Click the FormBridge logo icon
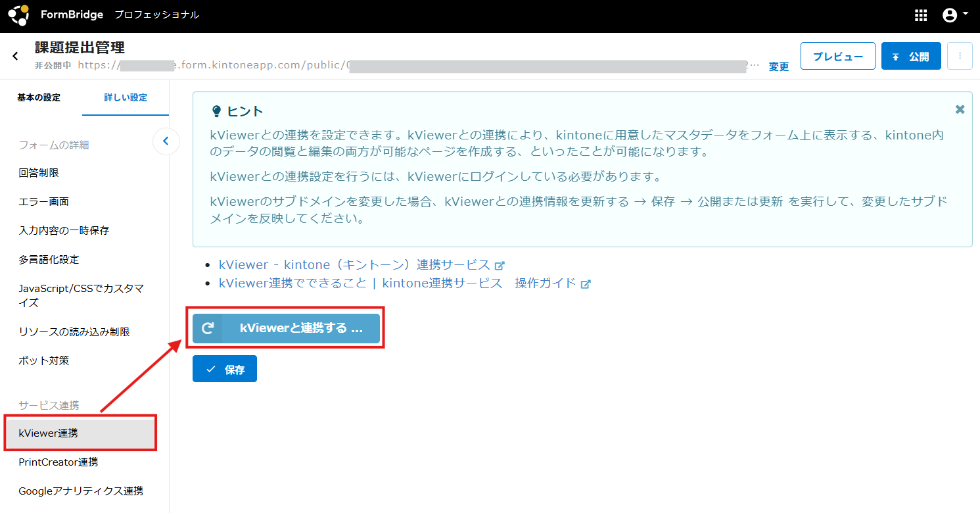 18,14
